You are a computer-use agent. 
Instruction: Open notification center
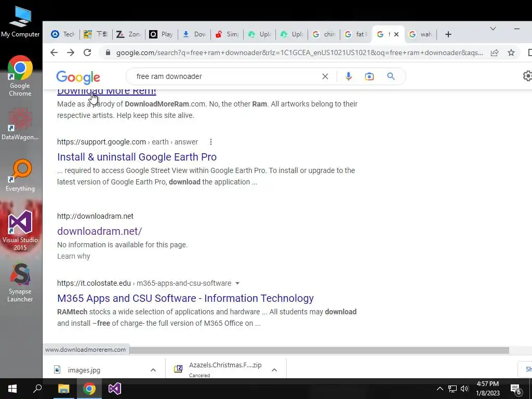click(516, 390)
